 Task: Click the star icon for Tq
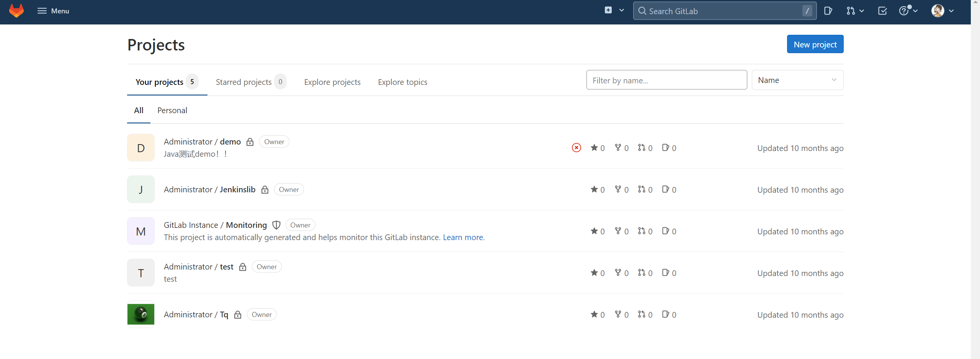(594, 314)
